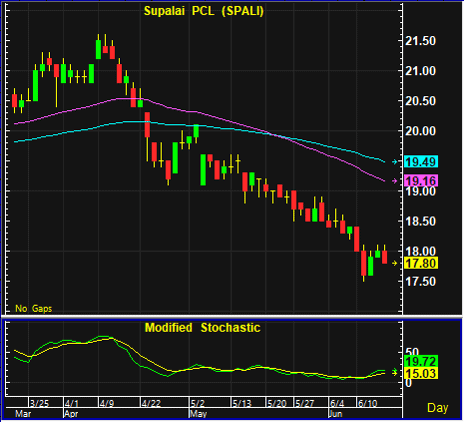Click the cyan arrow beside 19.49
This screenshot has height=422, width=464.
pos(395,162)
